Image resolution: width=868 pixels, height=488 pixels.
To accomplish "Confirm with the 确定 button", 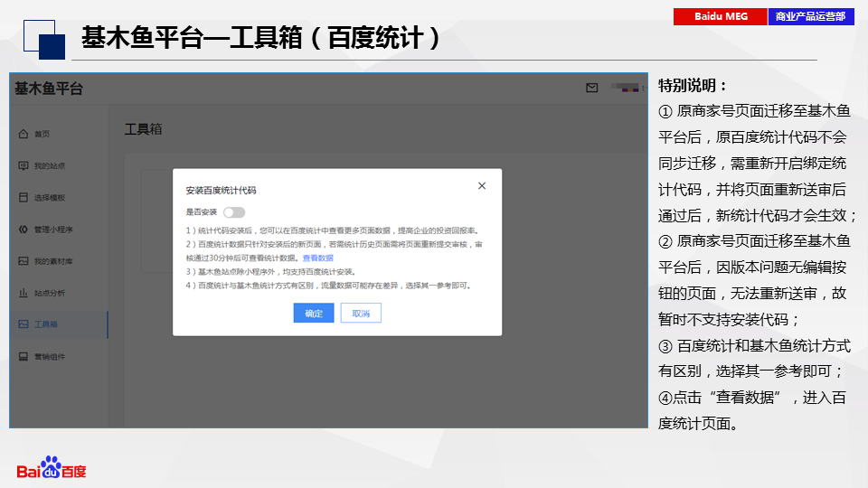I will (x=314, y=314).
